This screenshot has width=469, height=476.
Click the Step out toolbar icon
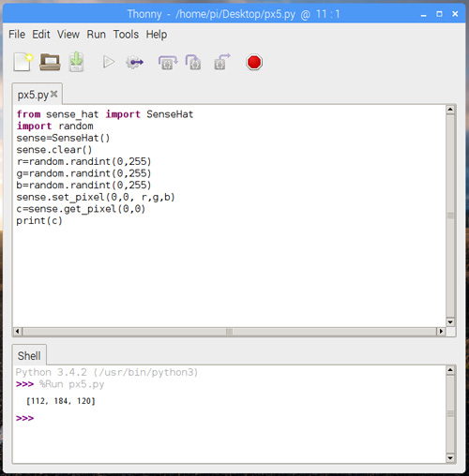pyautogui.click(x=222, y=62)
